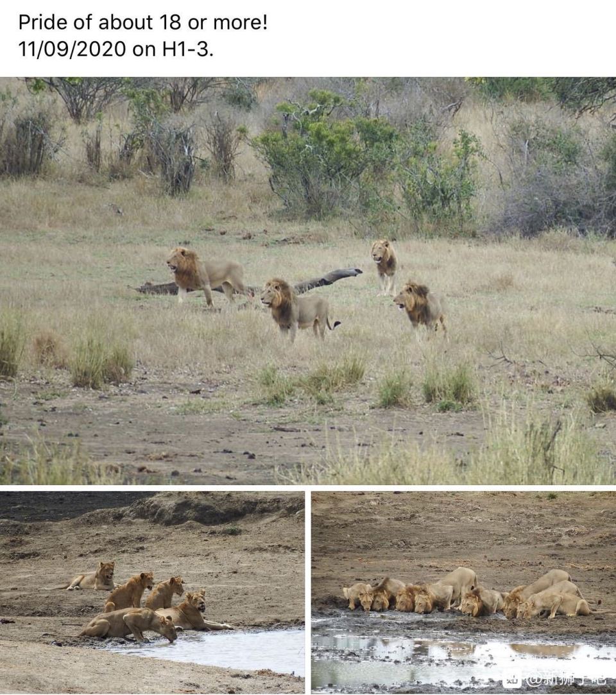Click the male lion standing farthest back
The width and height of the screenshot is (616, 695).
click(384, 266)
